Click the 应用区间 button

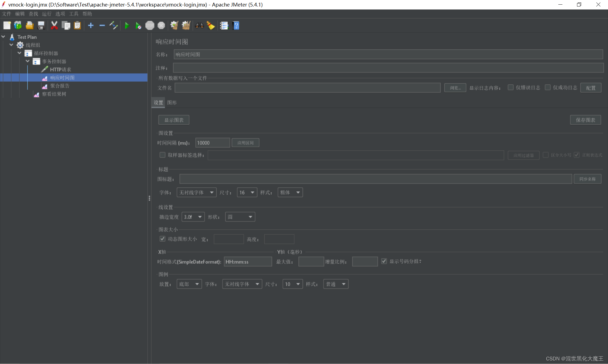coord(245,143)
